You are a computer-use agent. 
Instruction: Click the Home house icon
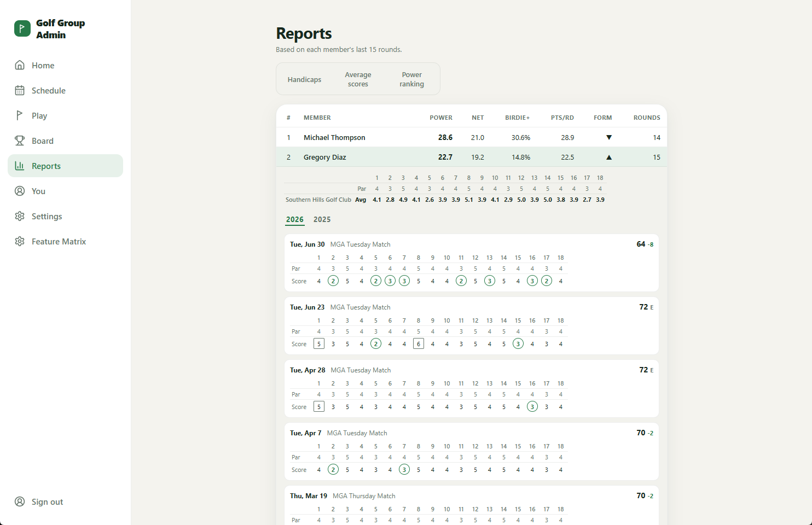pyautogui.click(x=20, y=65)
